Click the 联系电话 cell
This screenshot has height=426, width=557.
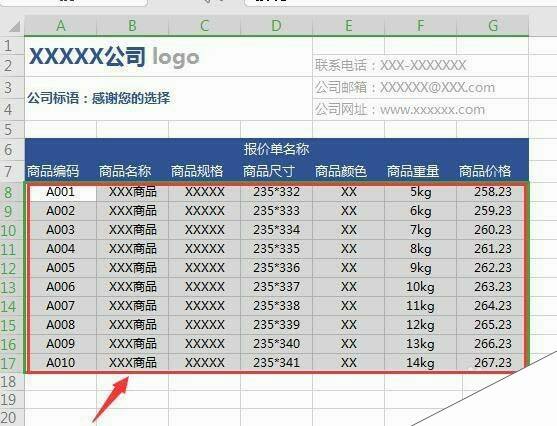[x=421, y=65]
